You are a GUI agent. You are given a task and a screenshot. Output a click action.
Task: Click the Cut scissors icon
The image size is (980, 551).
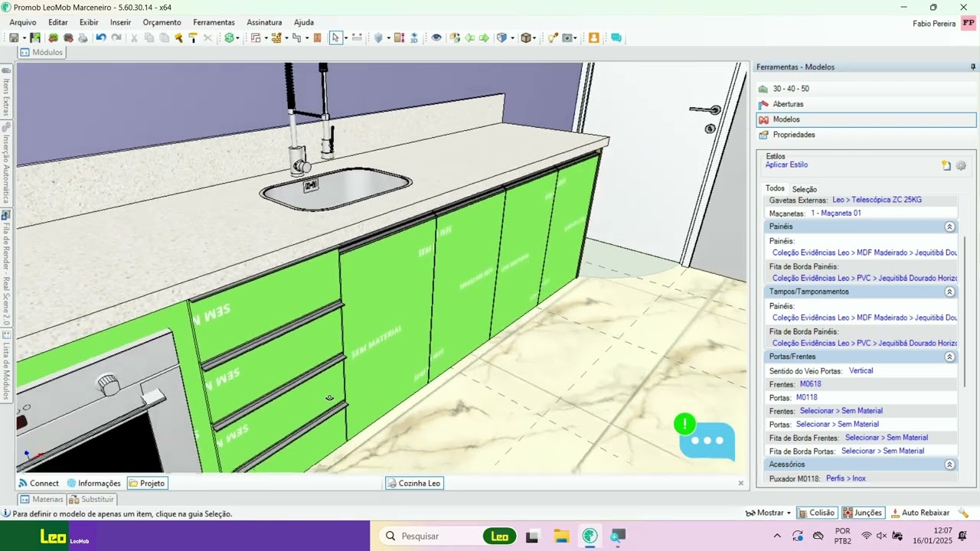[x=134, y=37]
